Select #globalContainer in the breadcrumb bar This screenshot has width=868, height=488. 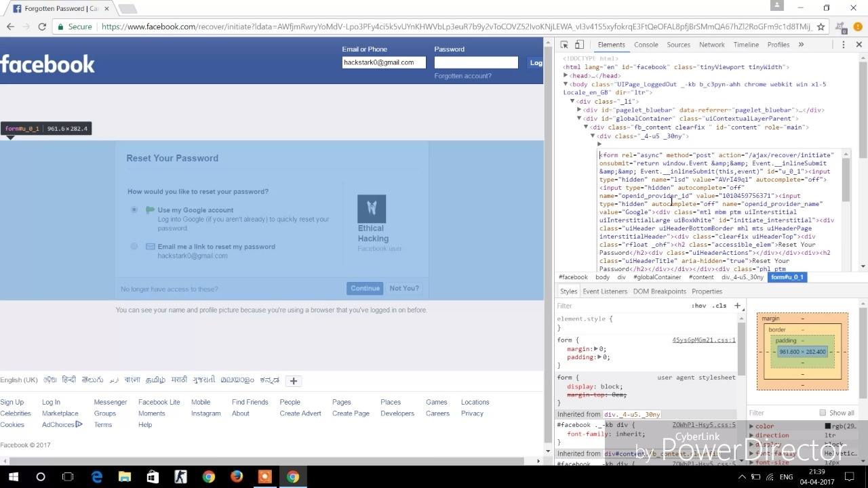pyautogui.click(x=657, y=277)
